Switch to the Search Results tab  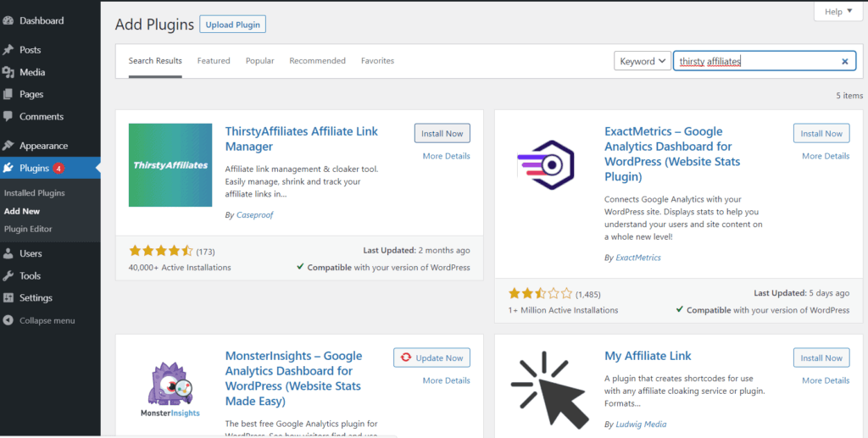click(155, 61)
